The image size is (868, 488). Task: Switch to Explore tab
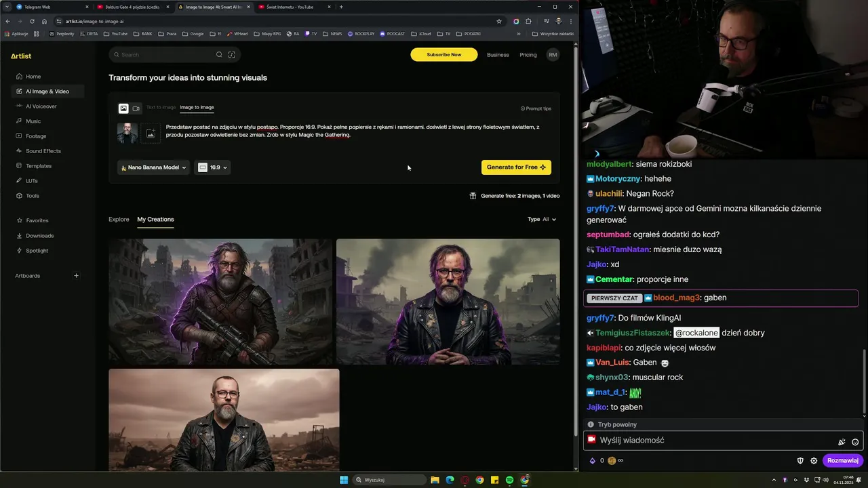click(x=119, y=220)
